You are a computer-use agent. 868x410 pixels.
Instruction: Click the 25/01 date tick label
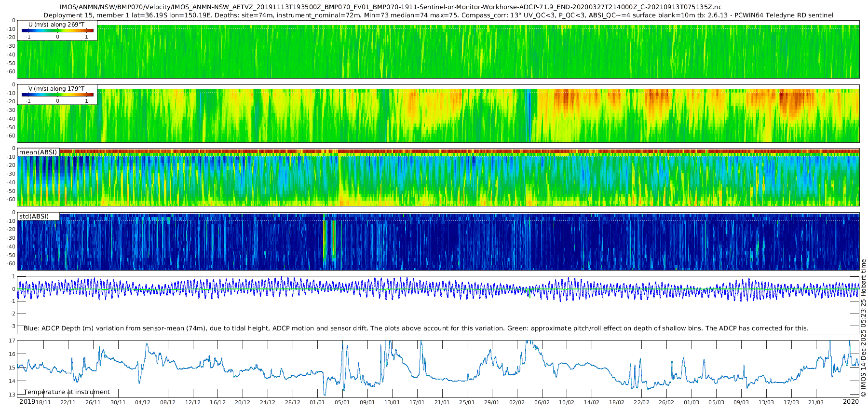[467, 402]
